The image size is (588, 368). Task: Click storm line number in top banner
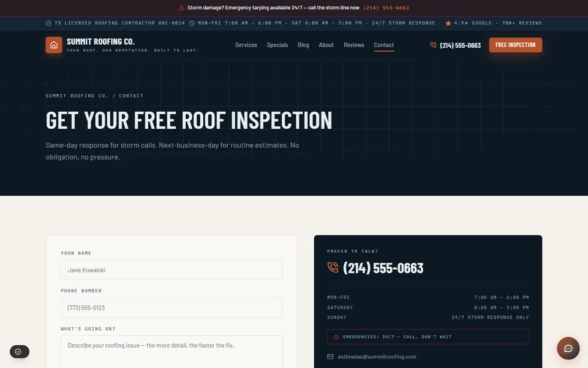coord(386,8)
